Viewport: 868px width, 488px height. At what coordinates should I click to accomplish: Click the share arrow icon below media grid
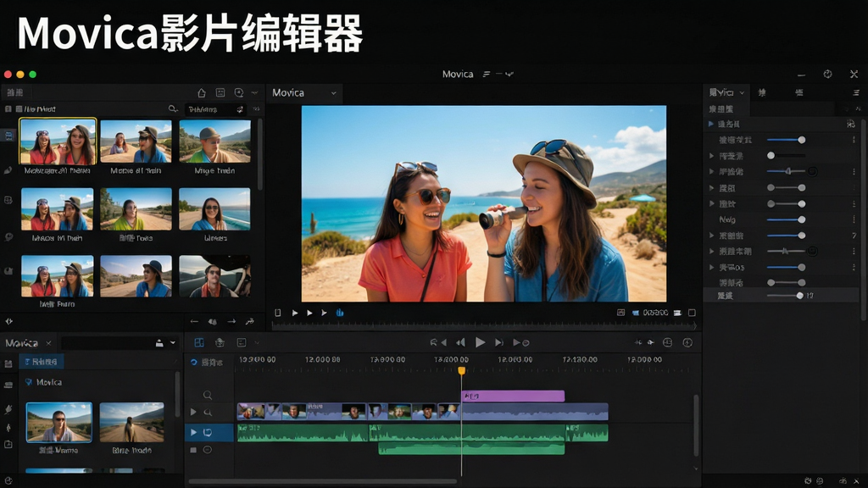250,321
